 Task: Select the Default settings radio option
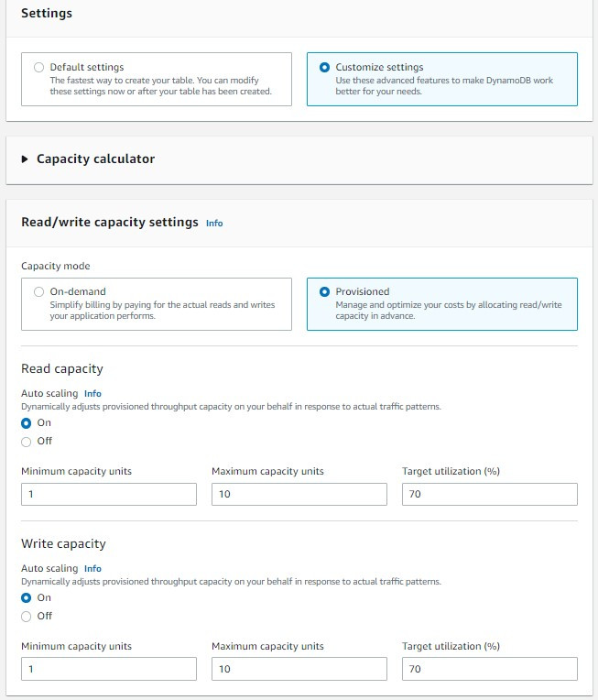coord(38,68)
